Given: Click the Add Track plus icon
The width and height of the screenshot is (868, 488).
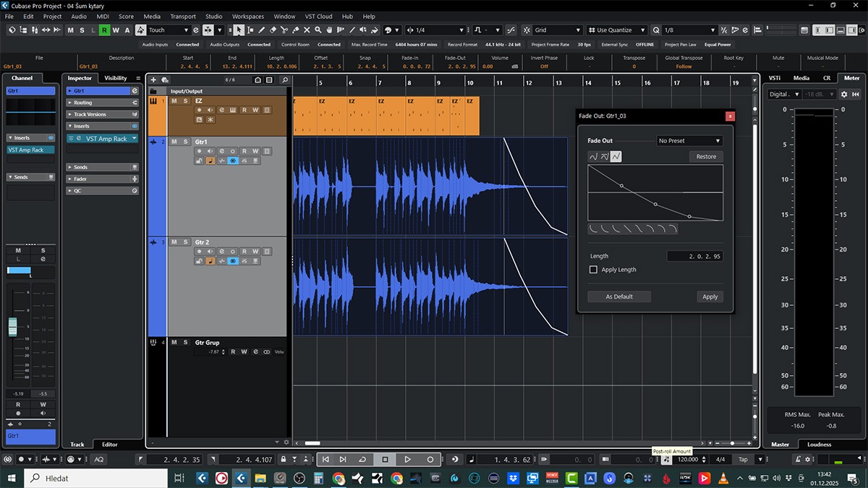Looking at the screenshot, I should tap(153, 80).
